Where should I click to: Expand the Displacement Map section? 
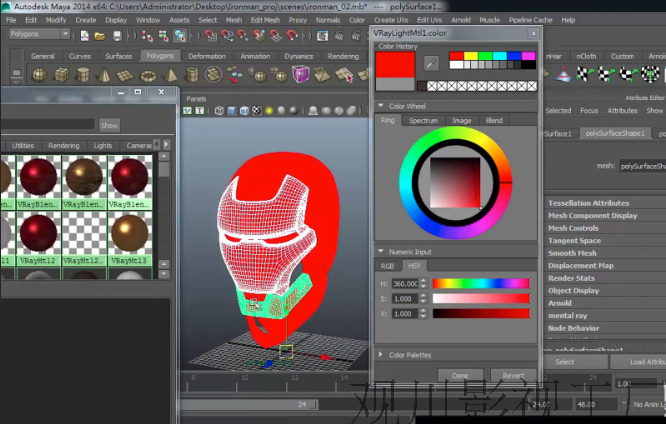[581, 266]
